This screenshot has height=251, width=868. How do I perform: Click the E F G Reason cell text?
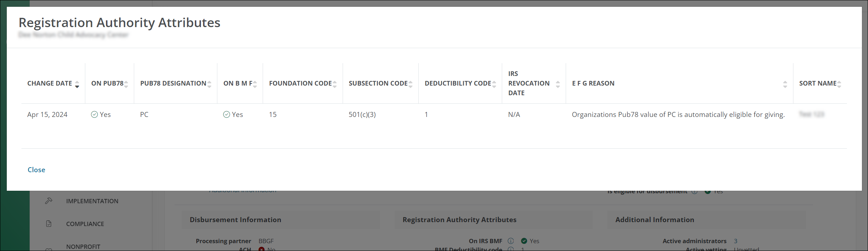[678, 114]
